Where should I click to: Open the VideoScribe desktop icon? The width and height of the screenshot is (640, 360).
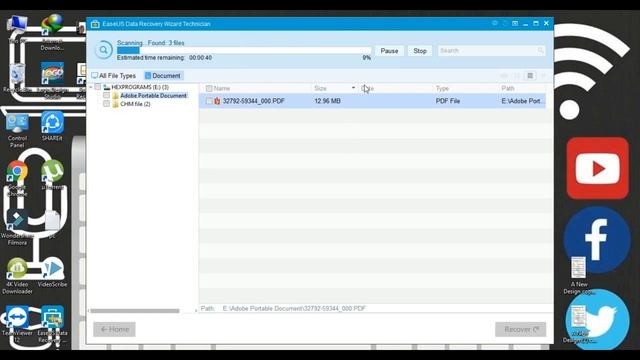click(x=52, y=272)
